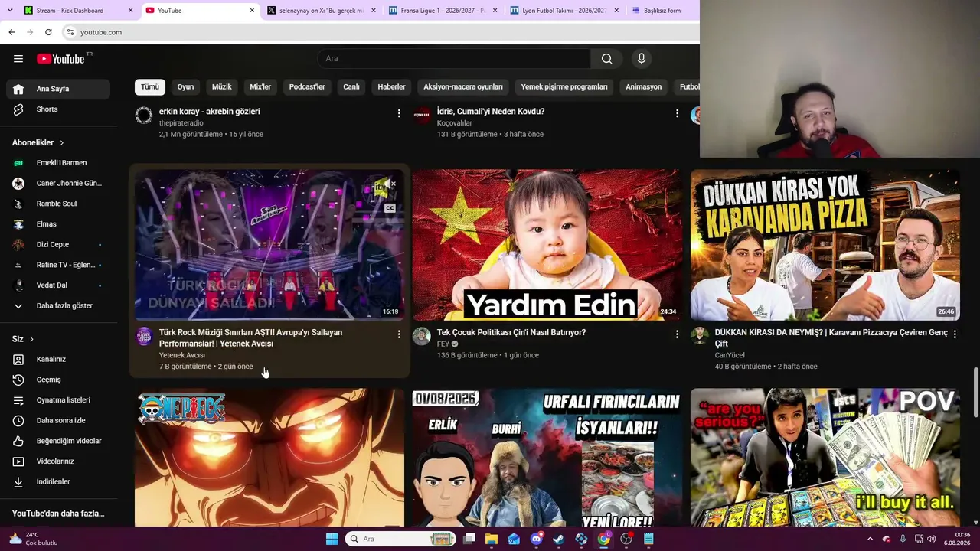Viewport: 980px width, 551px height.
Task: Open Koçovalılar channel link
Action: (455, 123)
